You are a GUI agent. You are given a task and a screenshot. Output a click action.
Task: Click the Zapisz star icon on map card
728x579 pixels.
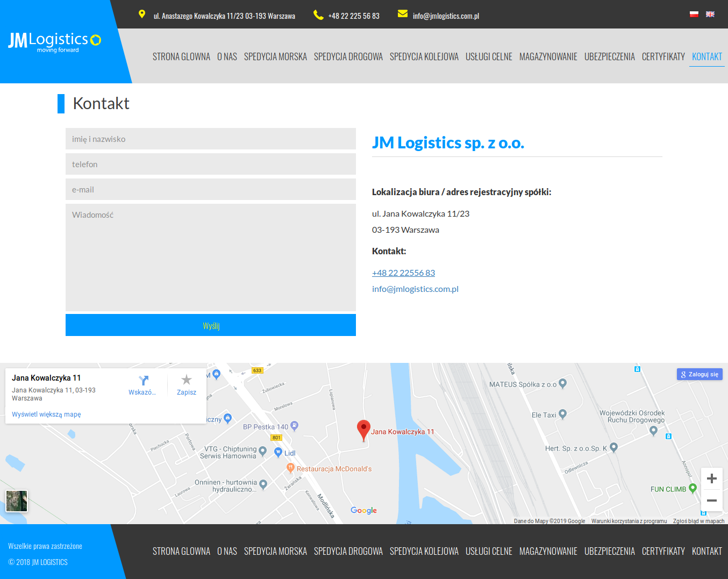click(187, 380)
